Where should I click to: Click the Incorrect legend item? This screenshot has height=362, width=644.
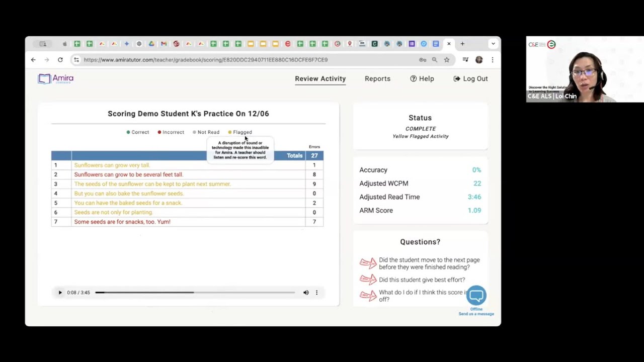click(x=171, y=132)
